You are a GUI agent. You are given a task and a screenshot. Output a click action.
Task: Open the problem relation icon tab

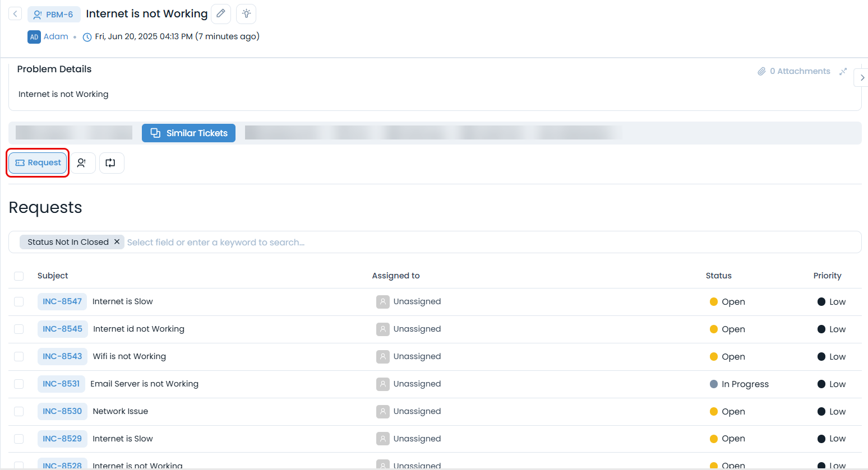[82, 163]
